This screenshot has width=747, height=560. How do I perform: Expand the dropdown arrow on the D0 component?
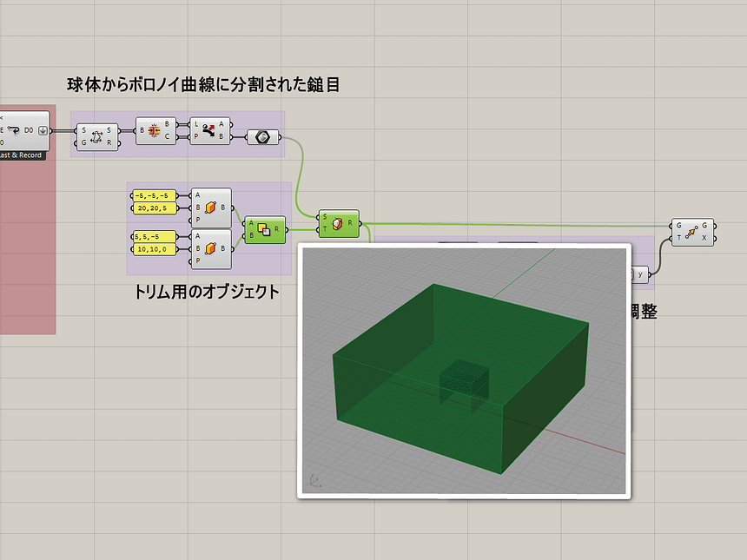[41, 130]
